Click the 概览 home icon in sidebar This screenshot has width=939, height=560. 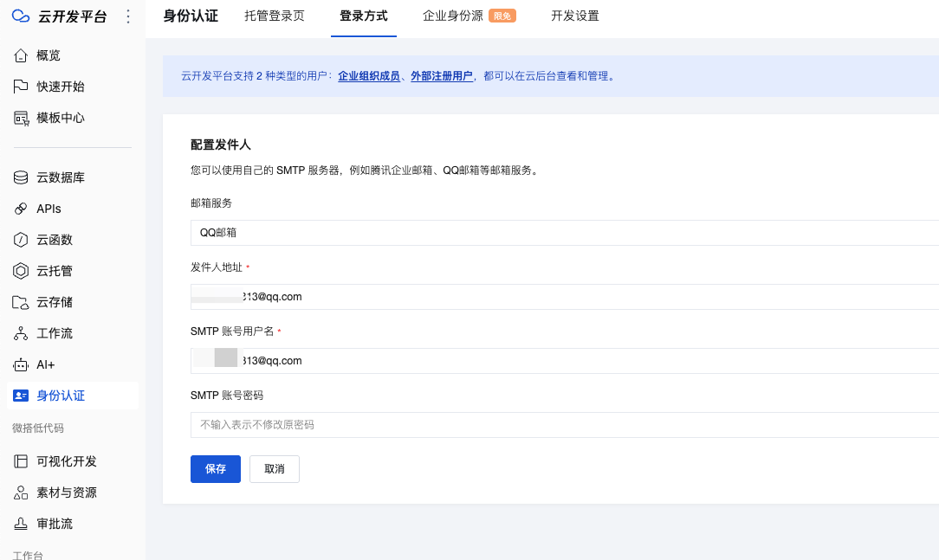click(x=22, y=55)
